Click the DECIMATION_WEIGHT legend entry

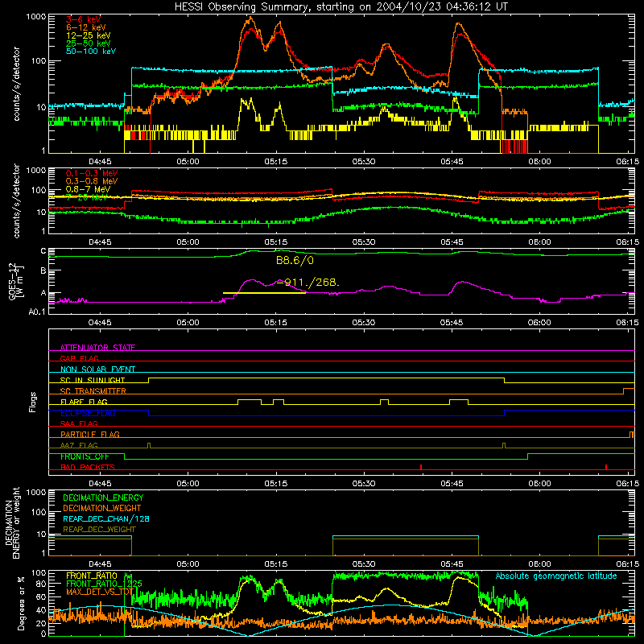[x=102, y=508]
